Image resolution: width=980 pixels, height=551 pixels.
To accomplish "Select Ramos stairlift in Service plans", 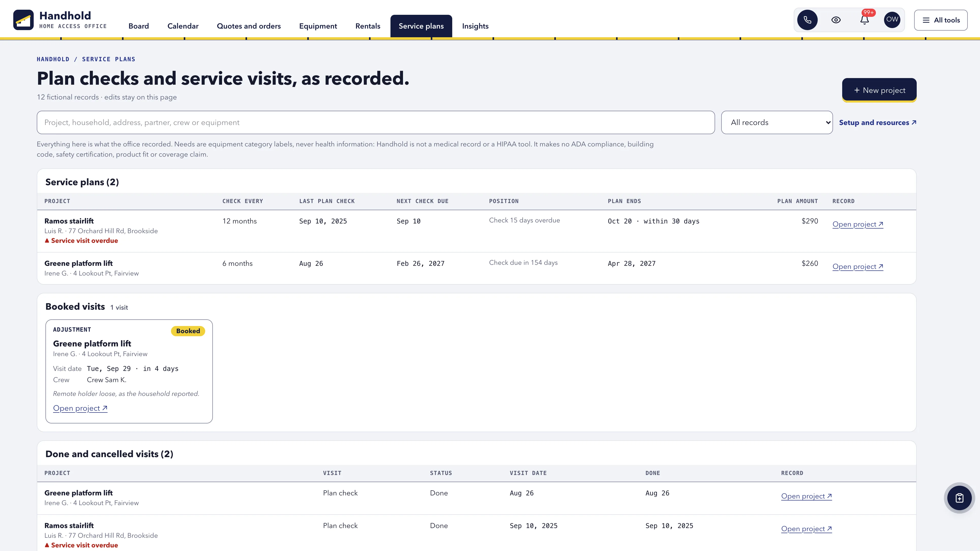I will [x=69, y=221].
